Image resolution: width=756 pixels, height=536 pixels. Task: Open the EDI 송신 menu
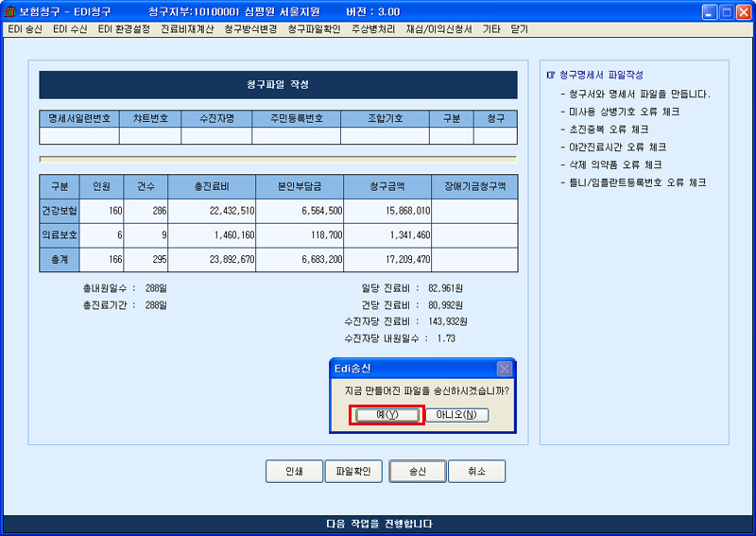coord(26,29)
